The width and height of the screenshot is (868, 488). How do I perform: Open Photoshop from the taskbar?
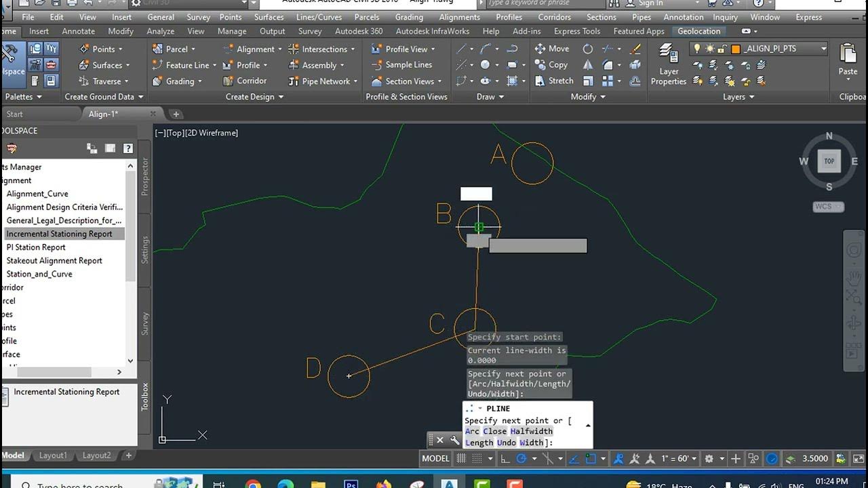tap(351, 484)
